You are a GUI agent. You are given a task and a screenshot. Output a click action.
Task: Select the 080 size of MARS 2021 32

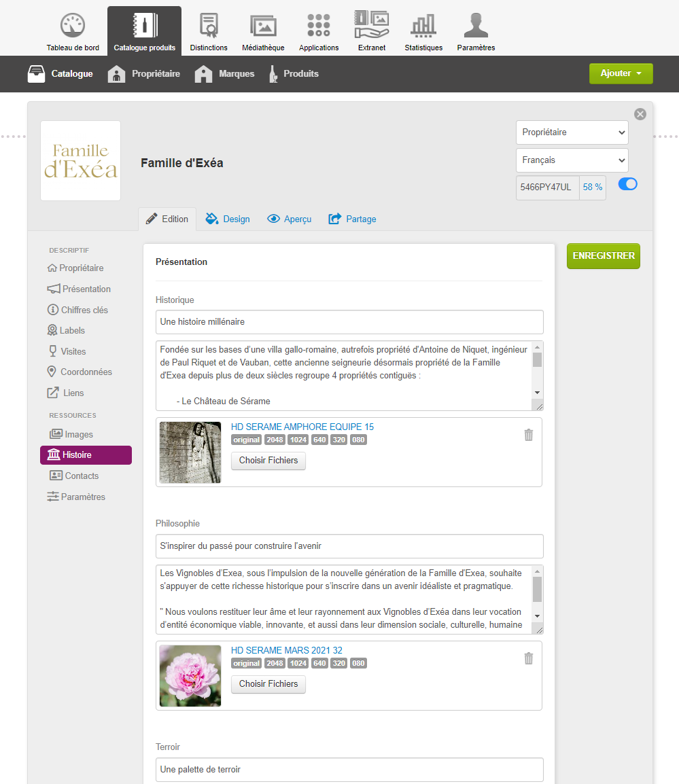(x=358, y=664)
